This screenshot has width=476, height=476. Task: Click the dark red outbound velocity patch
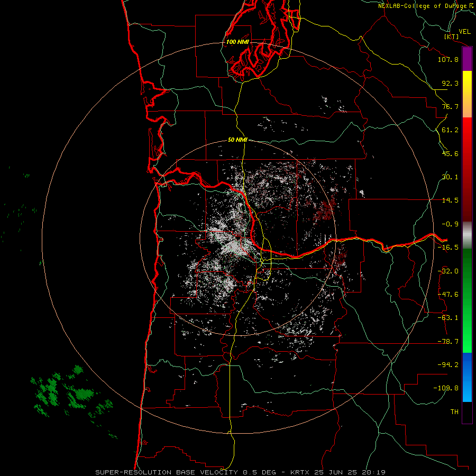(324, 210)
